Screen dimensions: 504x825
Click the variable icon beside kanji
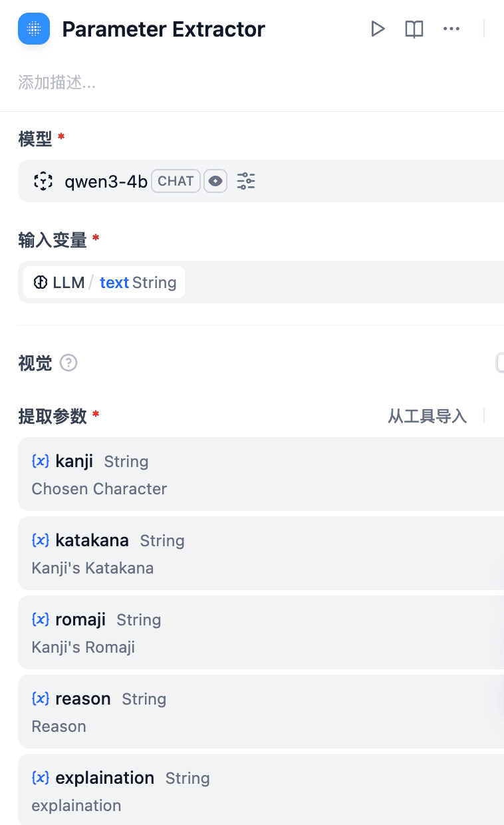(41, 460)
